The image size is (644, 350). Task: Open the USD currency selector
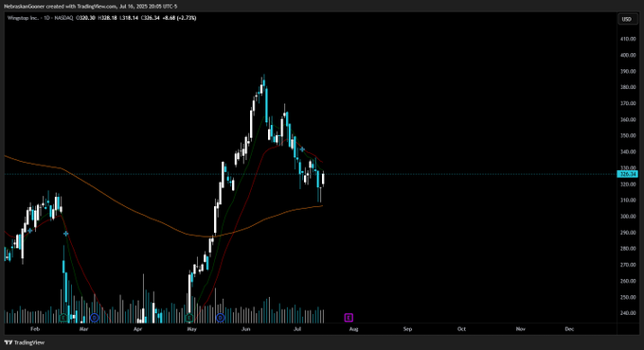pyautogui.click(x=626, y=19)
